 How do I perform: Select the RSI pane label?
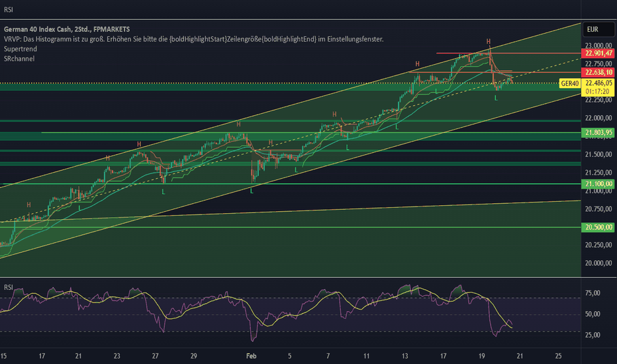click(x=8, y=288)
